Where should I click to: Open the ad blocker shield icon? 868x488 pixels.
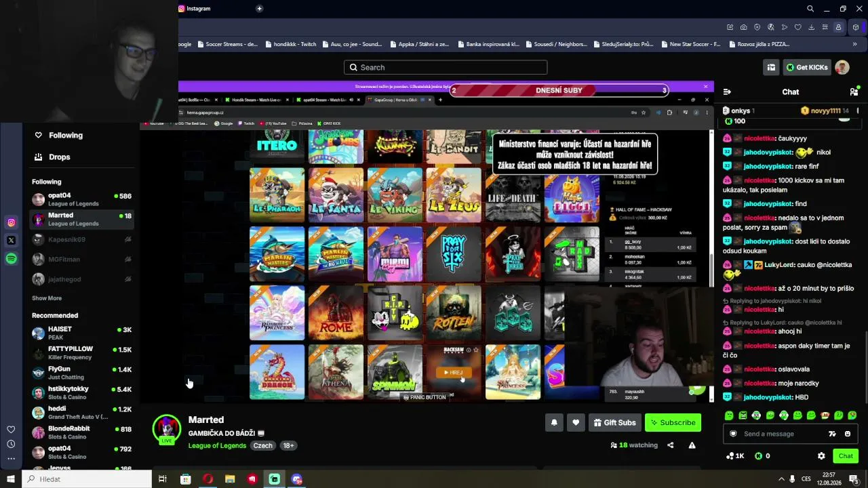point(757,27)
